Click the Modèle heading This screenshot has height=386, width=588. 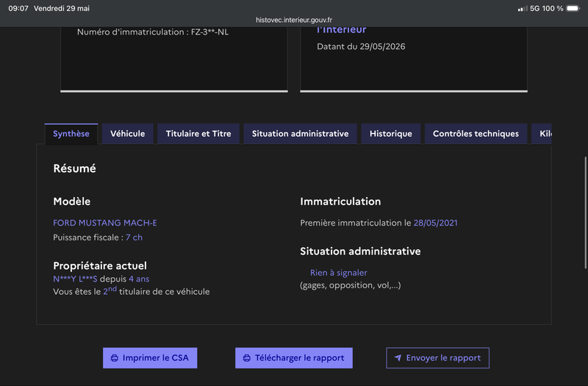(x=71, y=201)
